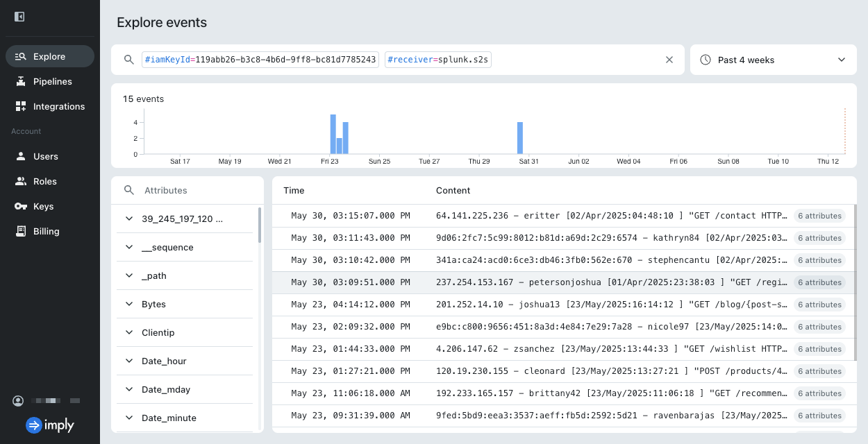The width and height of the screenshot is (868, 444).
Task: Select event at May 23, 01:44:33.000 PM
Action: (562, 349)
